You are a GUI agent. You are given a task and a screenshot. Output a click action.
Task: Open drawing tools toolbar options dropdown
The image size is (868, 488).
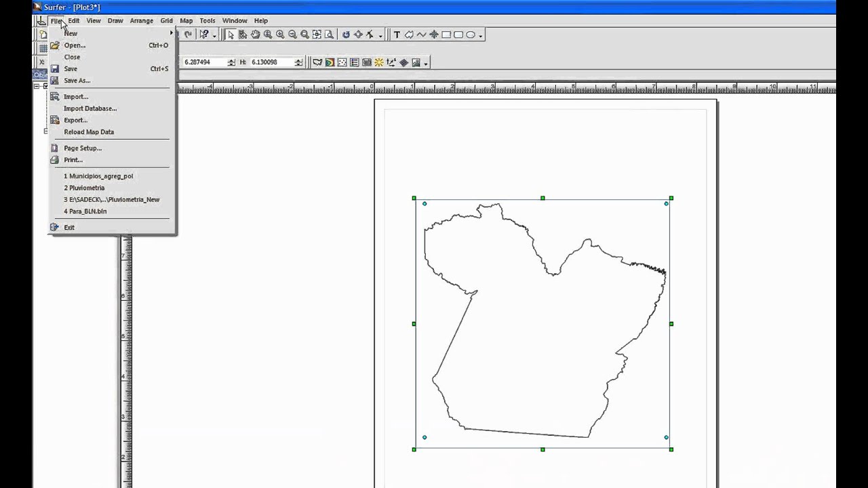click(480, 36)
